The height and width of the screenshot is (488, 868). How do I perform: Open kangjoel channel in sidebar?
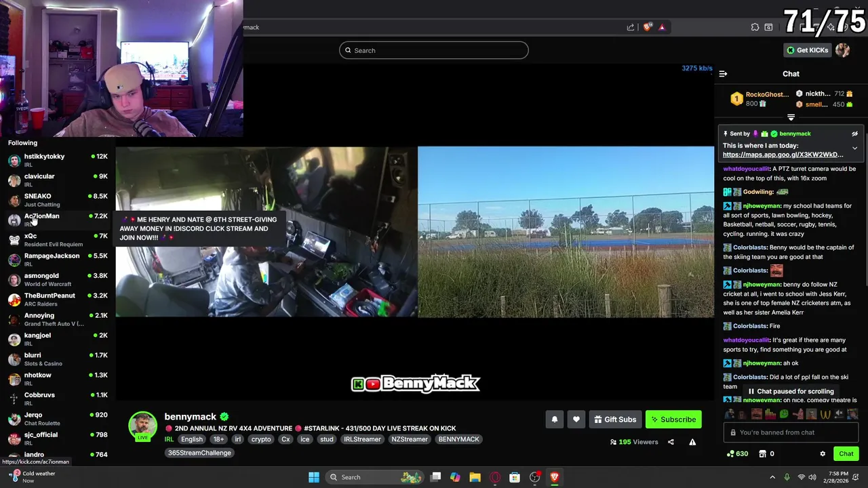tap(58, 339)
